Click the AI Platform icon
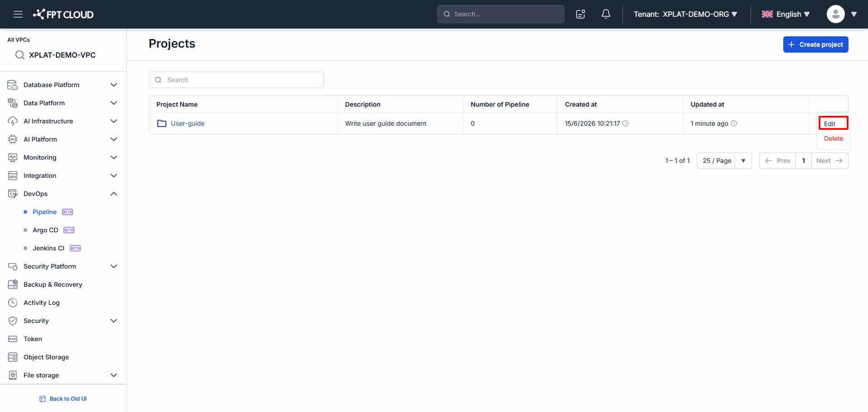 (x=13, y=139)
